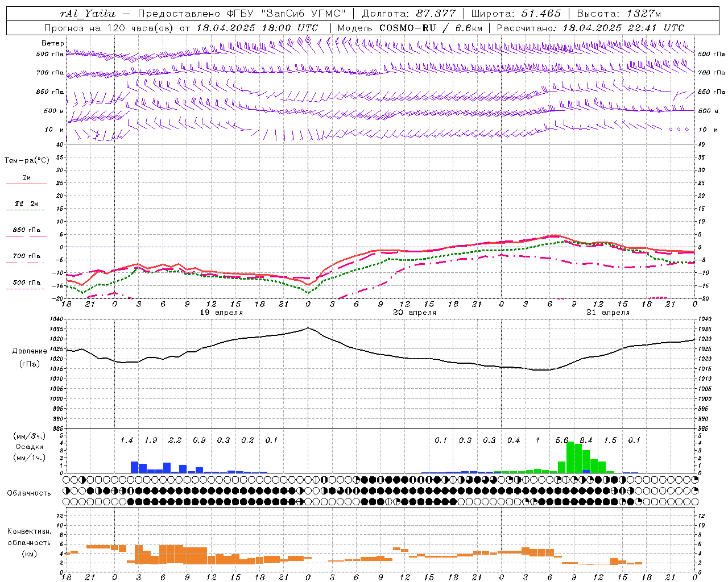Click the Рассчитано: 18.04.2025 22:41 UTC text
Viewport: 728px width, 582px height.
[x=590, y=28]
